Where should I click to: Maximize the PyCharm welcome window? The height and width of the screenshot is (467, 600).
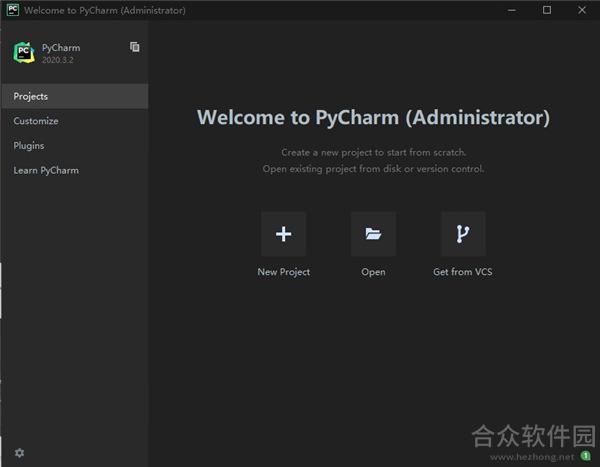point(547,10)
